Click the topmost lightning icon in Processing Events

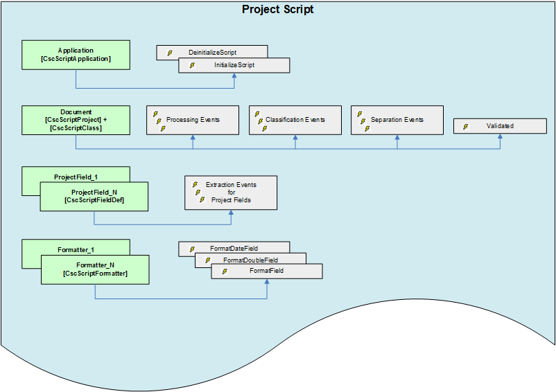coord(155,114)
